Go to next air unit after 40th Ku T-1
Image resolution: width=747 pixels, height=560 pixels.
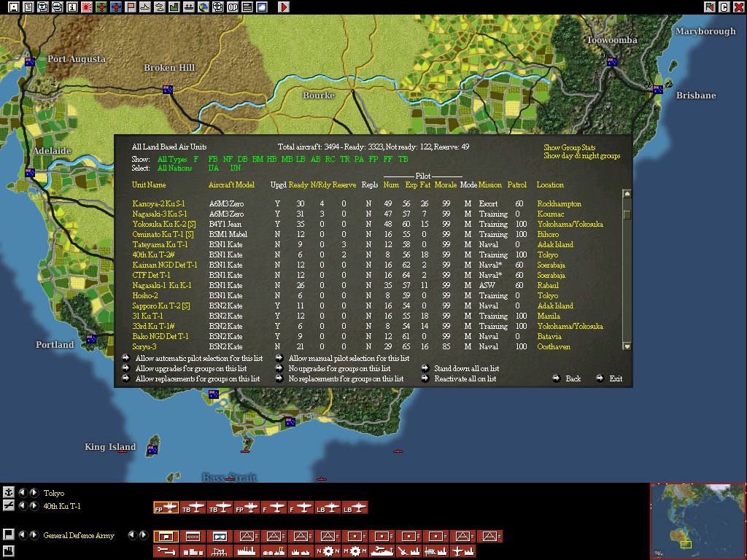(34, 506)
